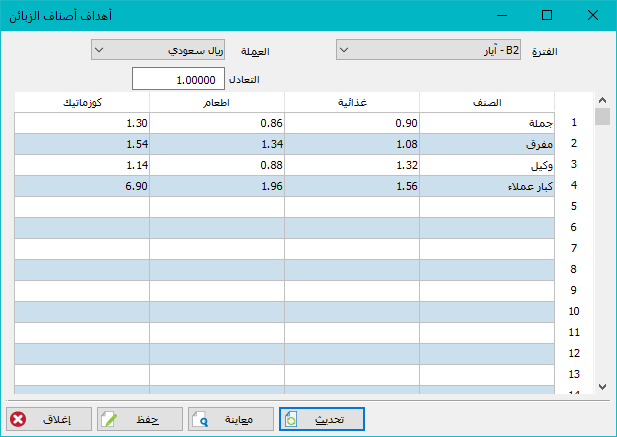Viewport: 617px width, 437px height.
Task: Click the 1.54 value cell
Action: (x=82, y=144)
